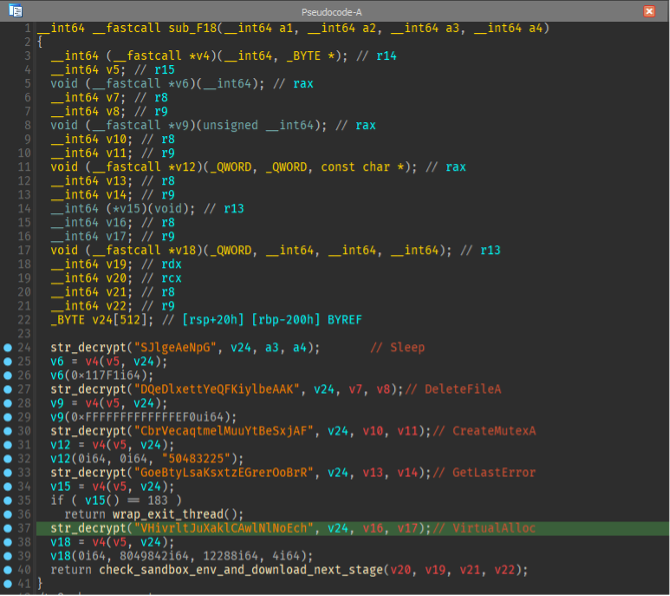670x596 pixels.
Task: Click the Pseudocode-A window icon
Action: (15, 11)
